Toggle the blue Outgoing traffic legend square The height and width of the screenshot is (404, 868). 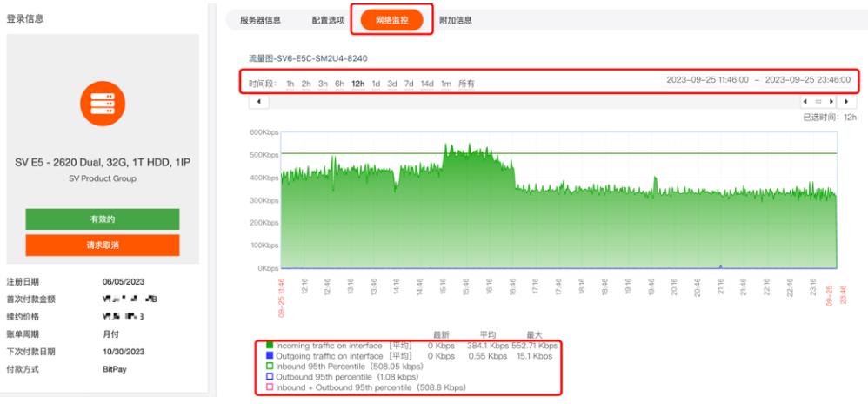[x=270, y=356]
